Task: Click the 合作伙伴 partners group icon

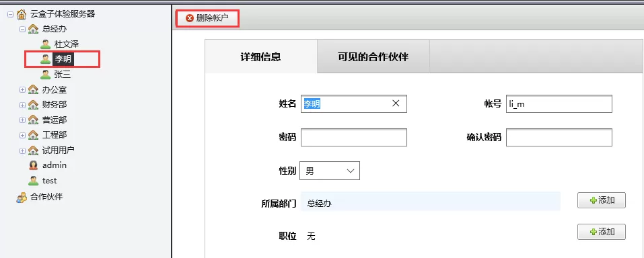Action: coord(22,197)
